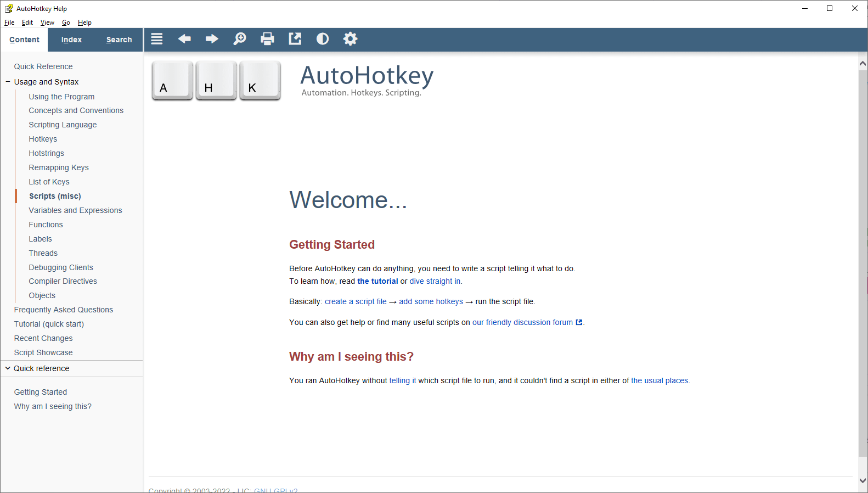Click the scrollbar down arrow
The image size is (868, 493).
(x=863, y=480)
